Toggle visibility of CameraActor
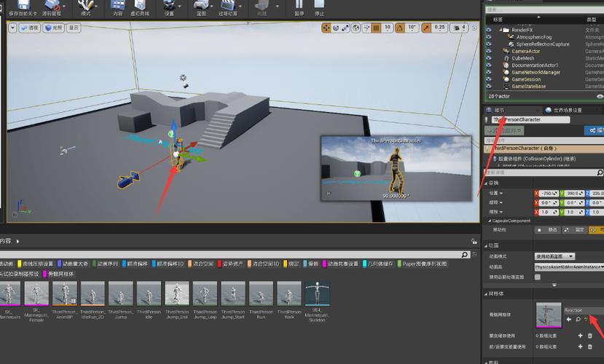 tap(489, 51)
